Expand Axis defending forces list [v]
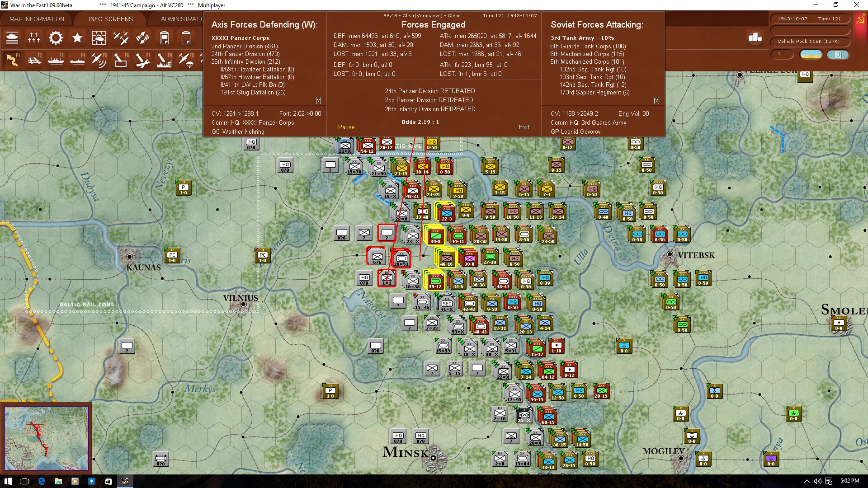Screen dimensions: 868x488 (x=318, y=100)
